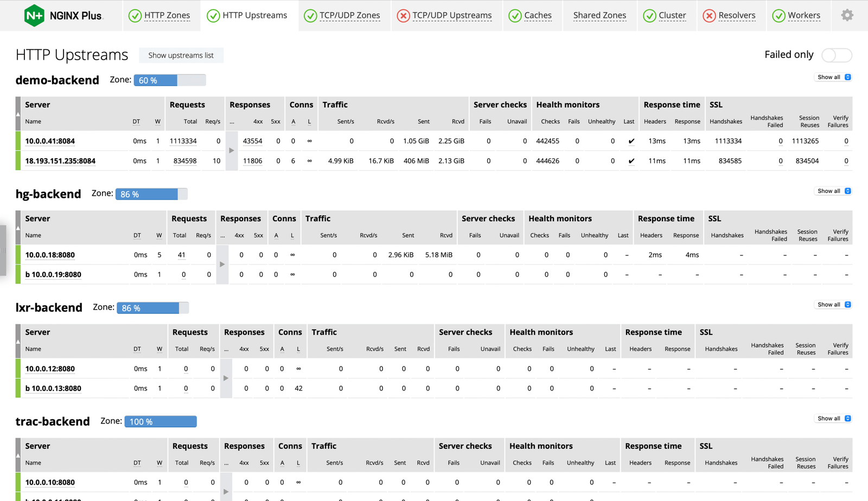Open Show all dropdown for lxr-backend
868x501 pixels.
pyautogui.click(x=834, y=305)
